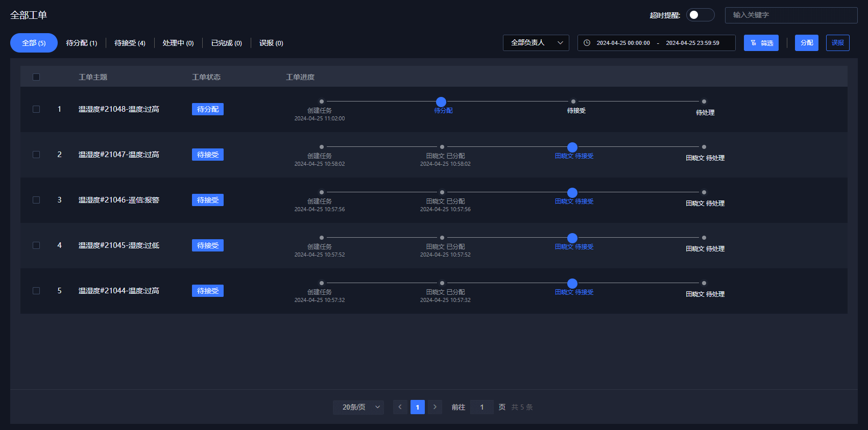The image size is (868, 430).
Task: Click 待接受 status tag for 温湿度#21045
Action: pyautogui.click(x=208, y=245)
